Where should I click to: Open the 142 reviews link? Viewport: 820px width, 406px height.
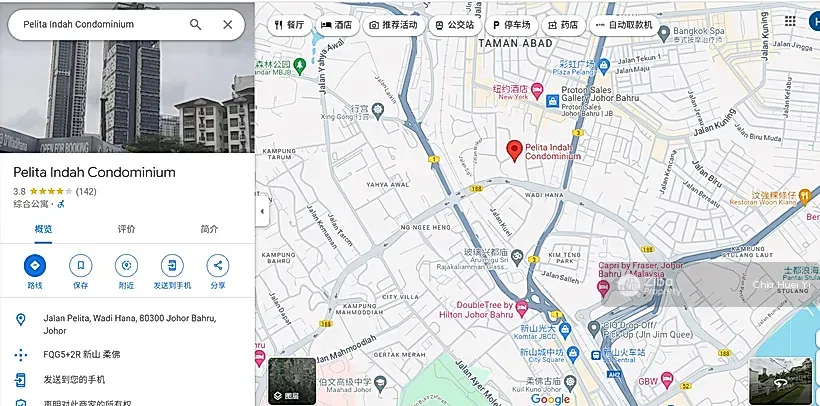(x=86, y=191)
